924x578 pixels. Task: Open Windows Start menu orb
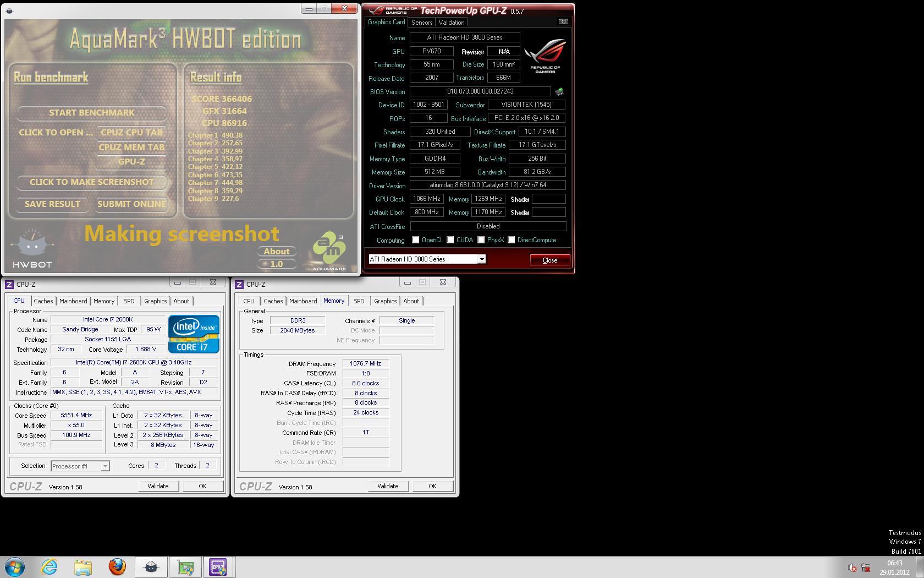click(x=15, y=567)
